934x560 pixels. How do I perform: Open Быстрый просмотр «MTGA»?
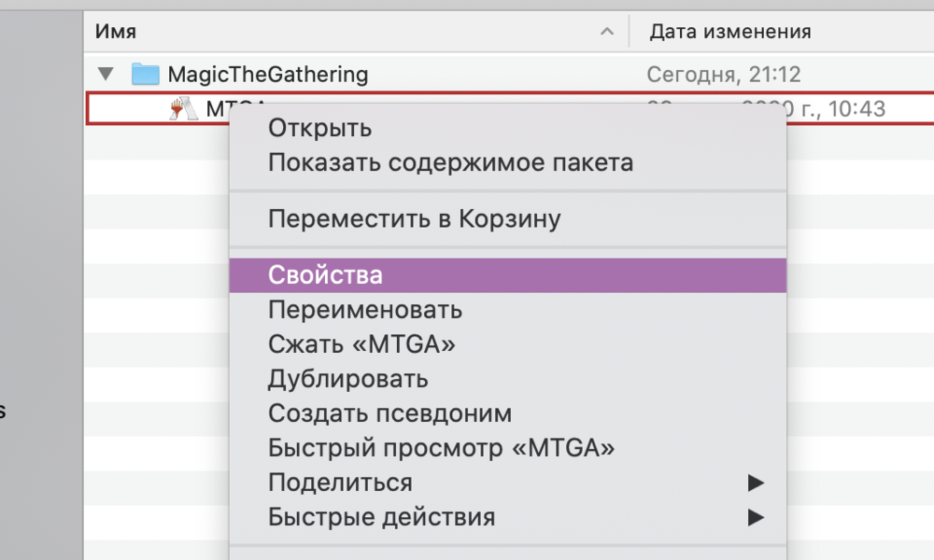point(441,448)
